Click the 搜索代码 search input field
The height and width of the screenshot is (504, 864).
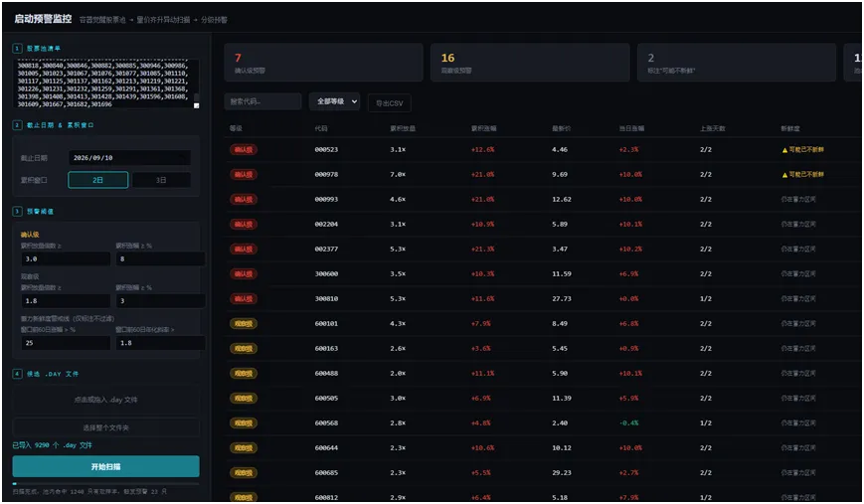tap(262, 101)
